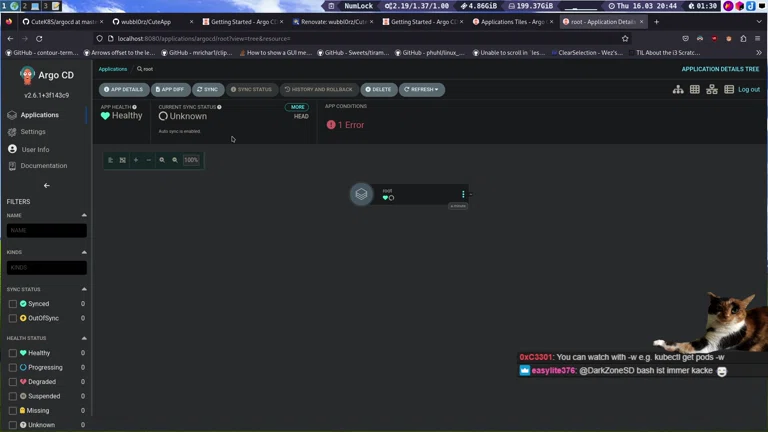Collapse the sidebar with the left arrow
This screenshot has width=768, height=432.
click(x=47, y=186)
